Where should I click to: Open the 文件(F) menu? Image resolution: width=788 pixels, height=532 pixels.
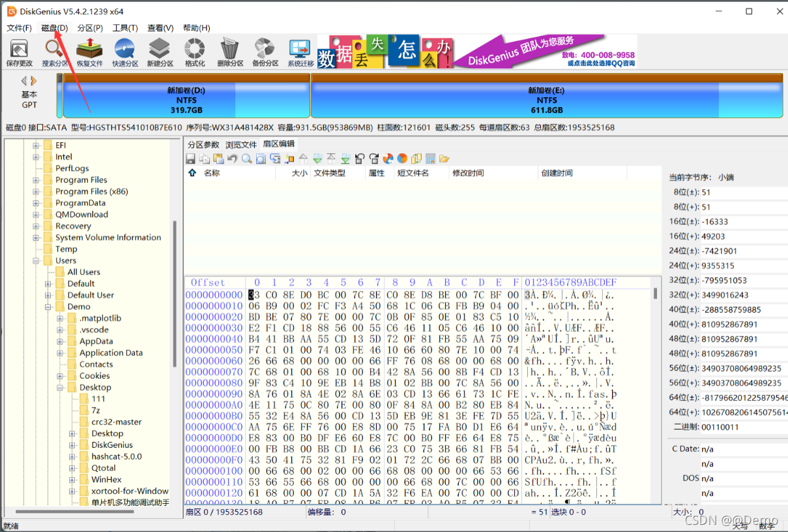(19, 28)
